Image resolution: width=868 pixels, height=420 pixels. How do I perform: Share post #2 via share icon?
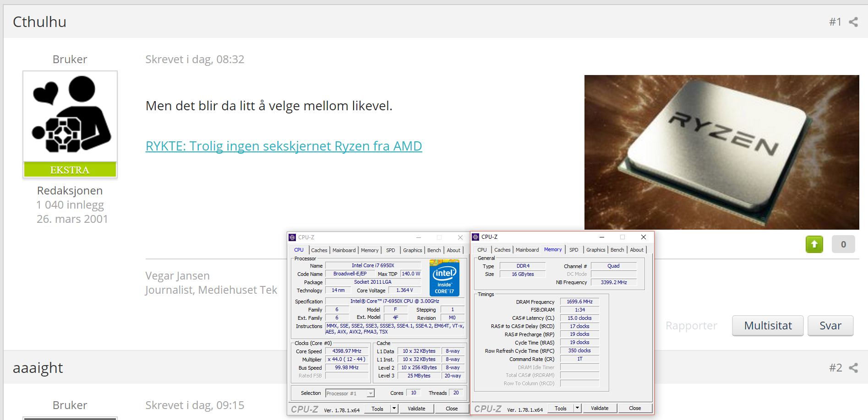[853, 368]
